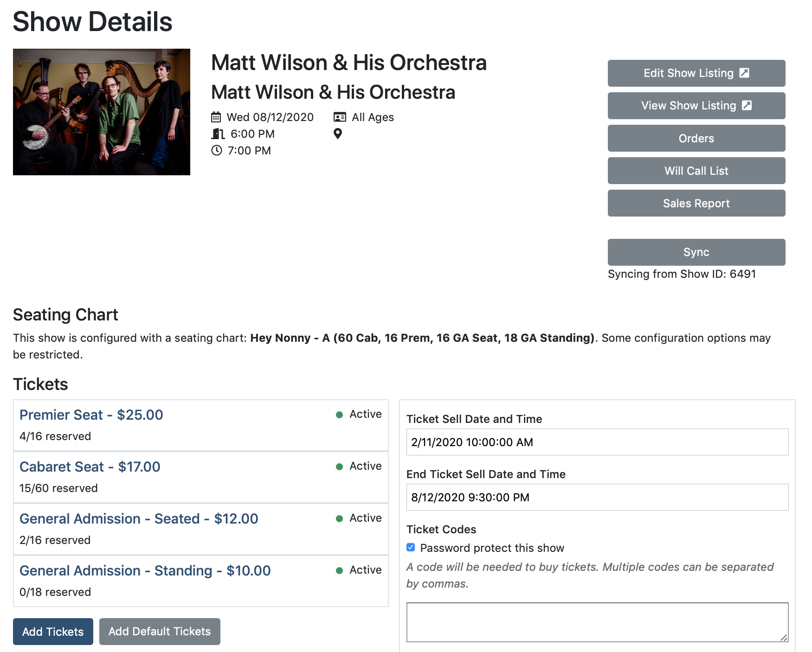This screenshot has width=812, height=652.
Task: Open Premier Seat - $25.00 ticket
Action: click(91, 415)
